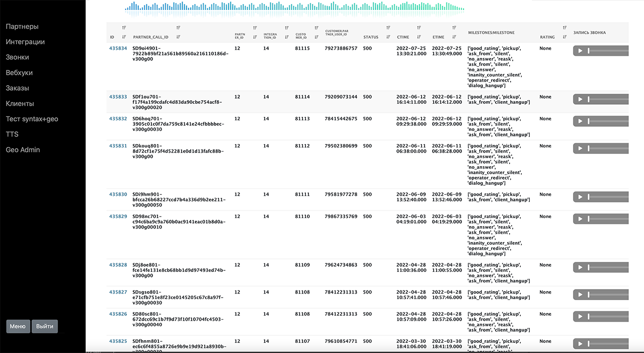This screenshot has width=644, height=353.
Task: Open call record 435833
Action: [118, 97]
